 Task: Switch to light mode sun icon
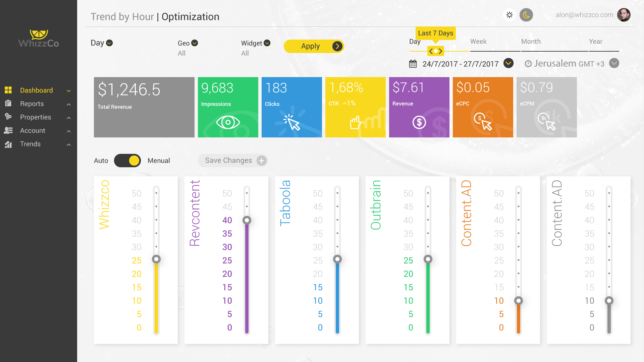pyautogui.click(x=509, y=15)
